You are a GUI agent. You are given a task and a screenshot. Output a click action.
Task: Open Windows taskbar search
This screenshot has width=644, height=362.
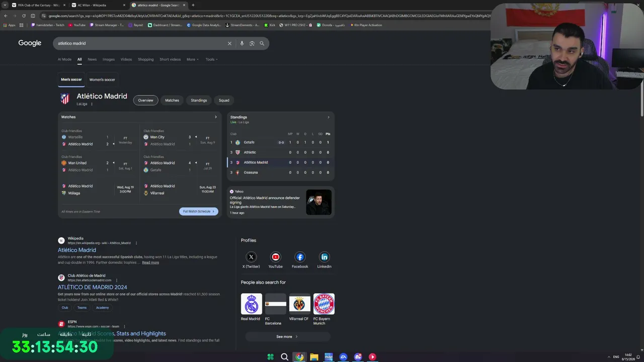tap(284, 357)
